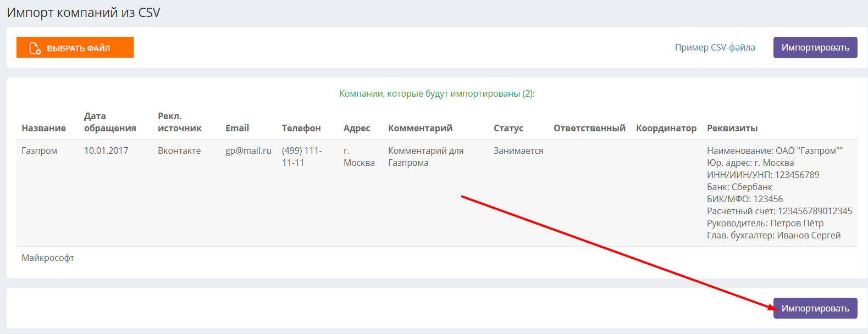Screen dimensions: 868x334
Task: Click the 'Реквизиты' column header
Action: click(732, 128)
